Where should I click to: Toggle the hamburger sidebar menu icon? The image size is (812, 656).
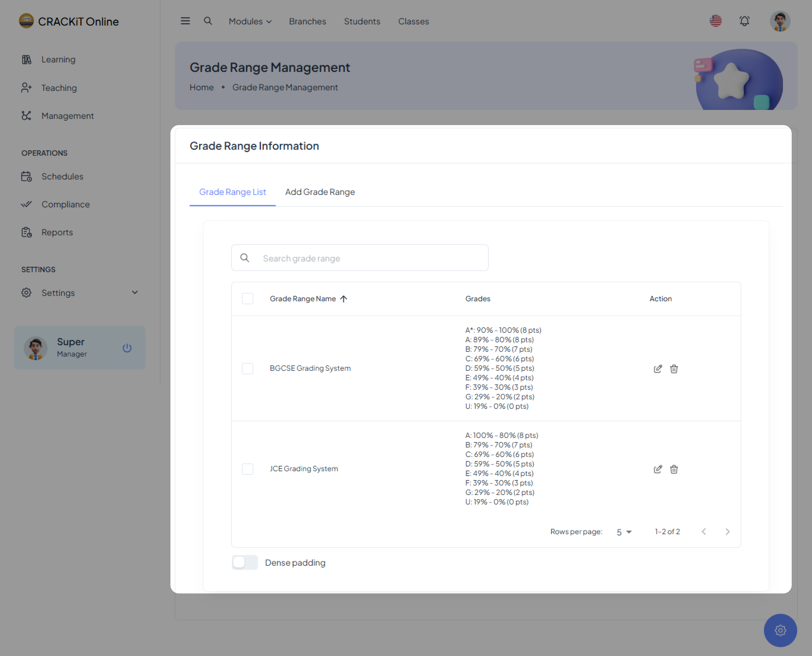point(185,21)
